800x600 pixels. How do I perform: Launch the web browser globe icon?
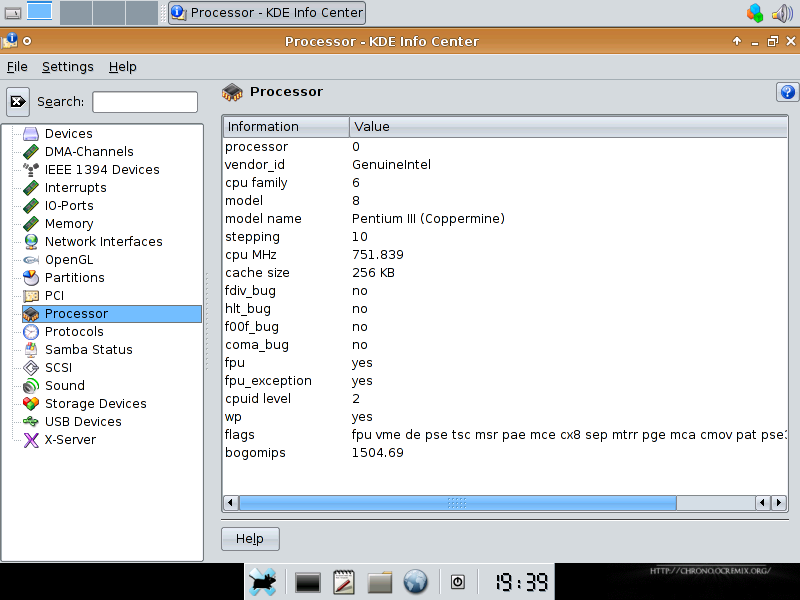tap(416, 582)
